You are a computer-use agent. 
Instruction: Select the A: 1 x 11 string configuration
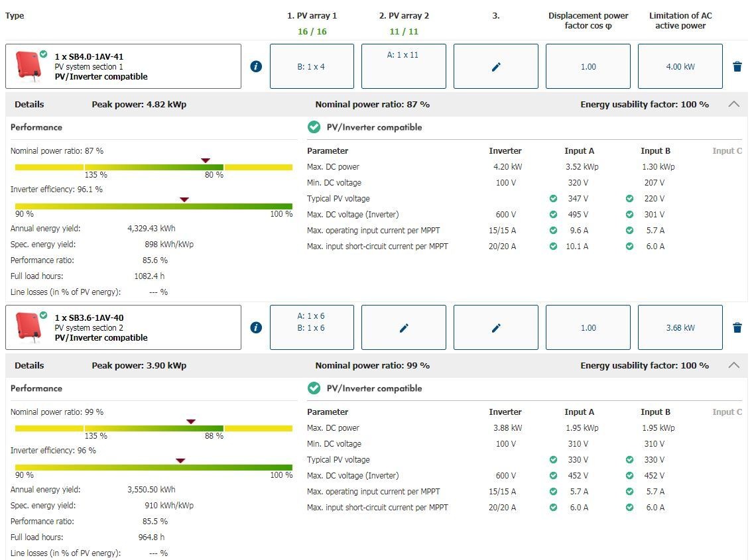tap(403, 66)
